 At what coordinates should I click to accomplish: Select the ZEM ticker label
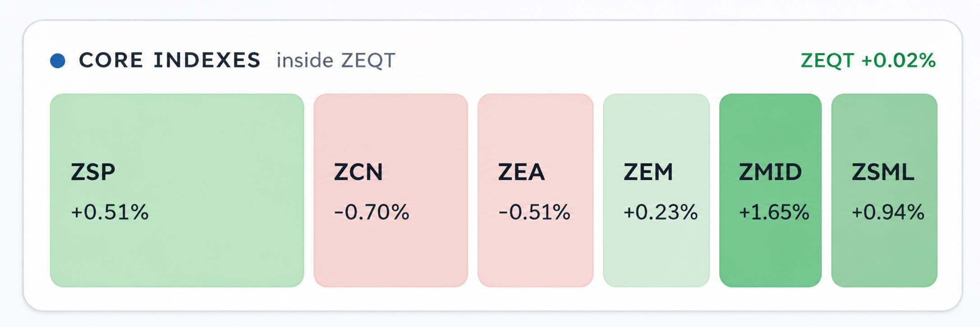(x=648, y=172)
